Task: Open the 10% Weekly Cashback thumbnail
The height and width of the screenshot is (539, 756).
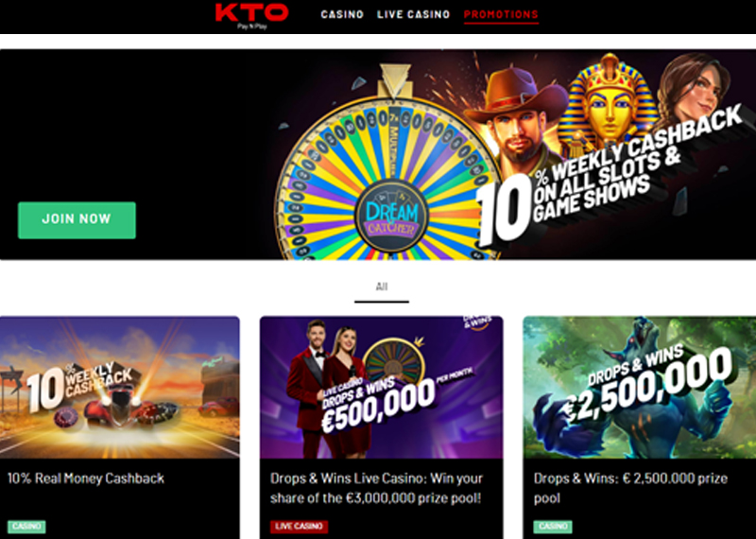Action: (x=120, y=387)
